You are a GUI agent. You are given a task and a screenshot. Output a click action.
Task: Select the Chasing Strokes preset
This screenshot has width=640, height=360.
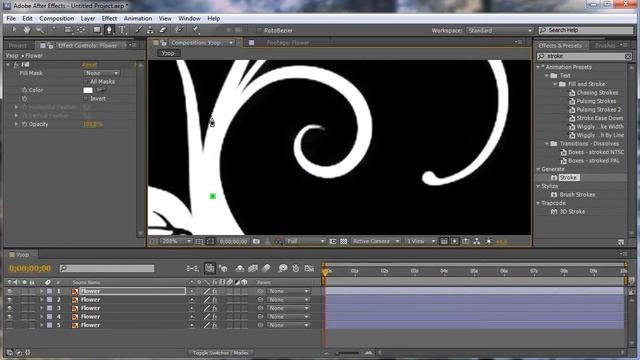pyautogui.click(x=597, y=93)
